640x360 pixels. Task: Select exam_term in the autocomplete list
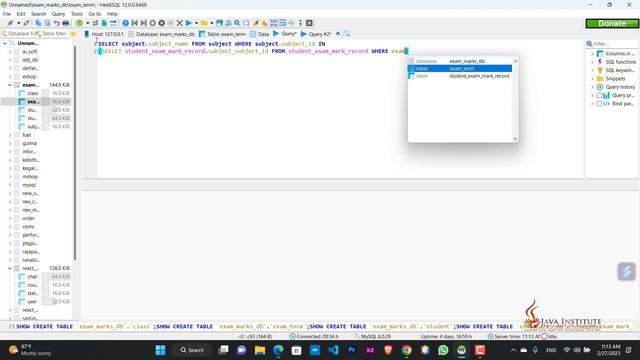point(460,69)
